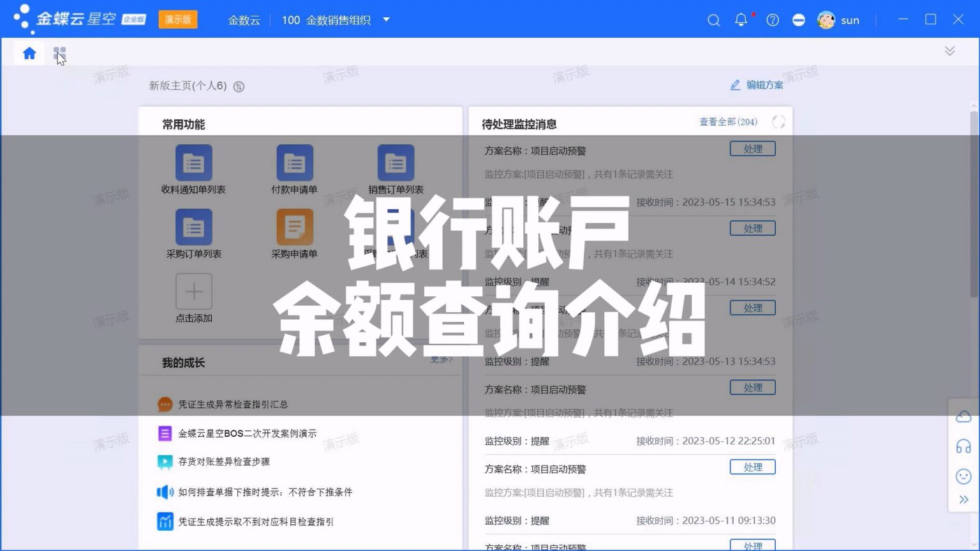Open 金蝶云星空BOS二次开发案例演示 article
Viewport: 980px width, 551px height.
click(x=248, y=434)
